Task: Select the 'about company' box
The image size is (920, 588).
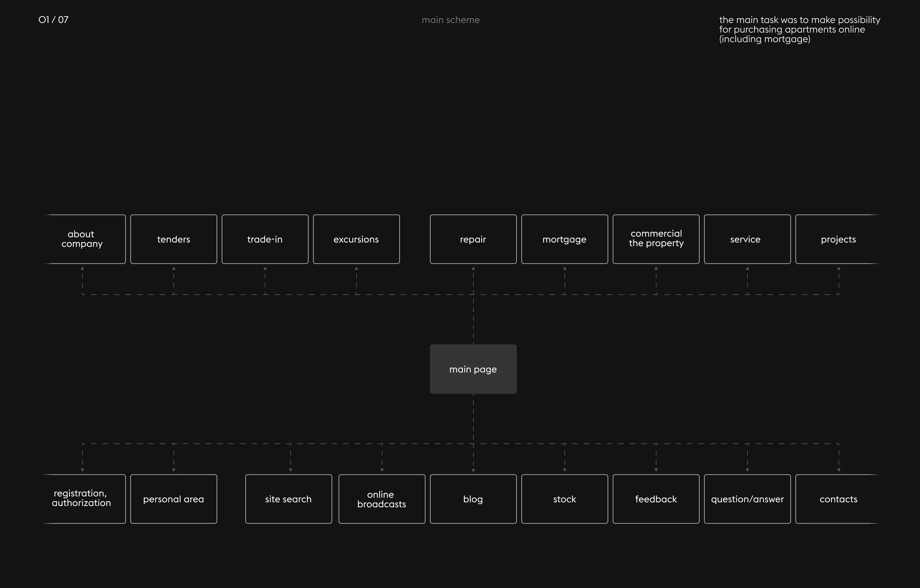Action: (x=82, y=239)
